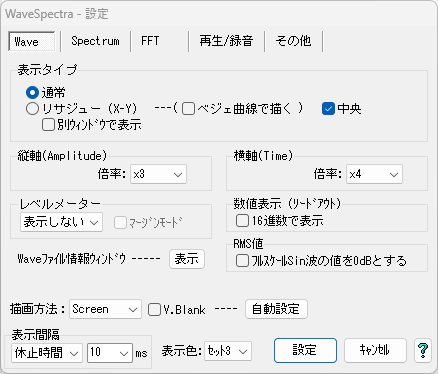The width and height of the screenshot is (438, 374).
Task: Open the レベルメーター 表示しない dropdown
Action: coord(61,222)
